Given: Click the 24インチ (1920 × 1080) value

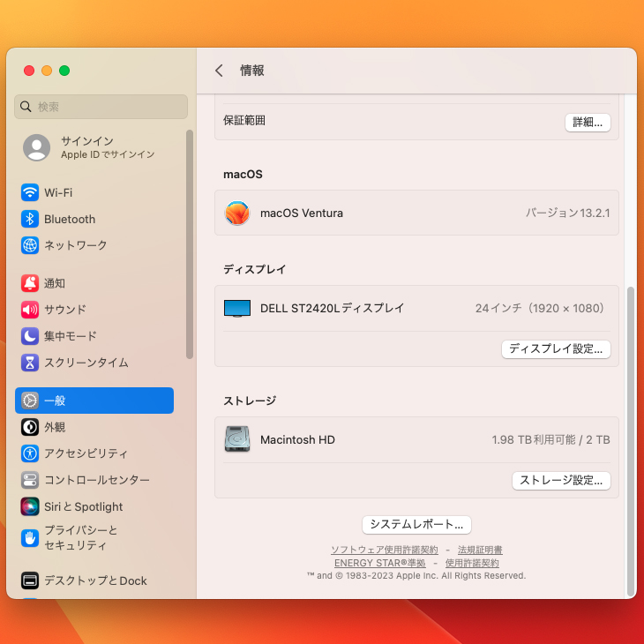Looking at the screenshot, I should [x=540, y=308].
